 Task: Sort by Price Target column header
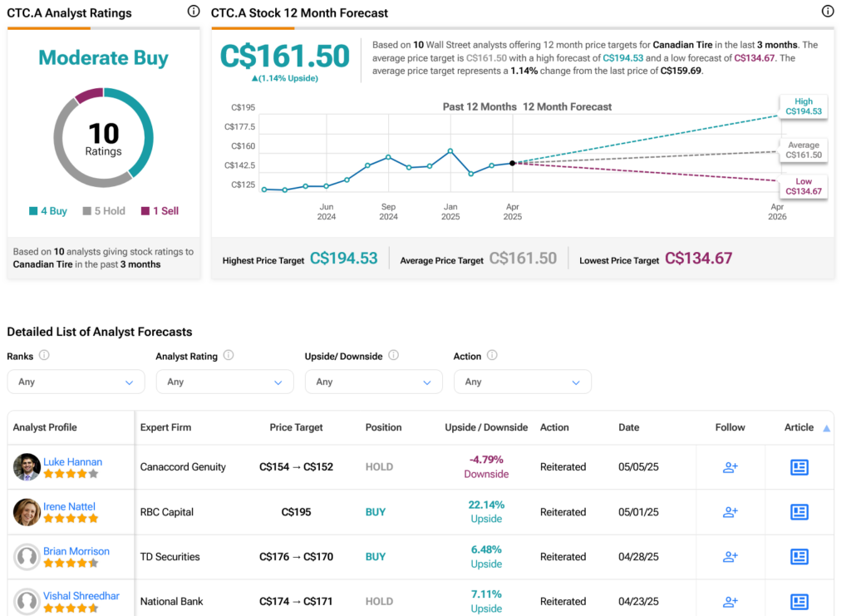click(296, 427)
